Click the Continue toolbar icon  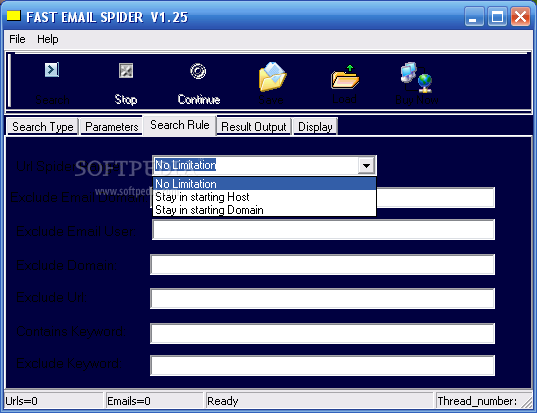click(198, 71)
